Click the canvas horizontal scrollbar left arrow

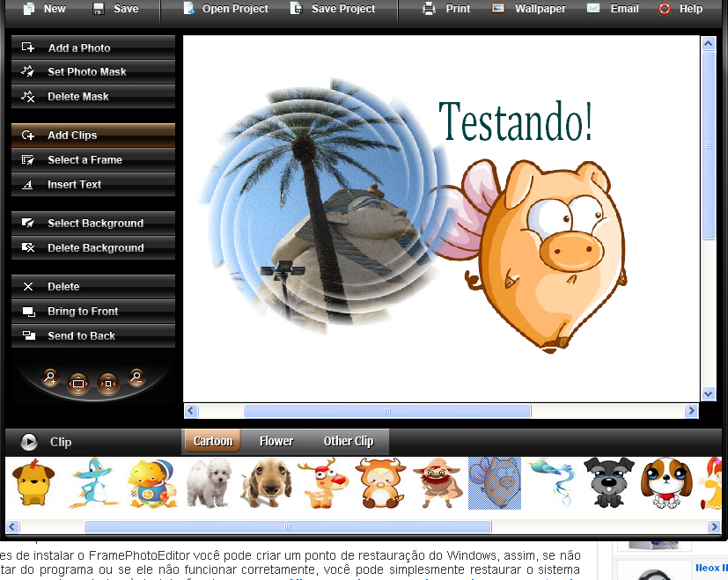(x=191, y=411)
